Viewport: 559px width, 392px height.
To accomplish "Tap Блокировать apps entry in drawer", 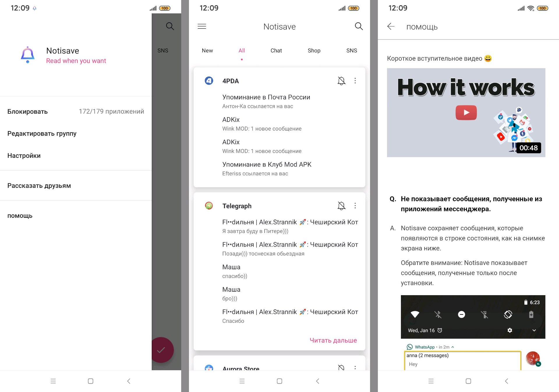I will coord(27,112).
